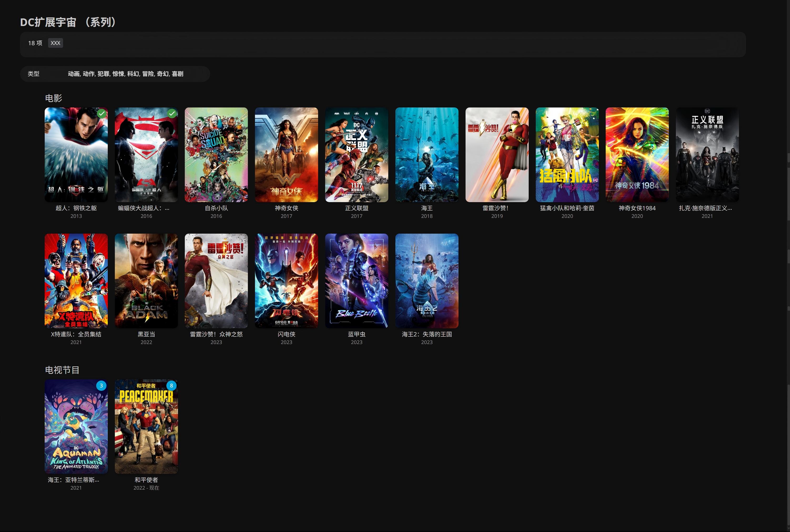The height and width of the screenshot is (532, 790).
Task: Open the 雷霆沙赞！ 2019 poster
Action: (x=497, y=155)
